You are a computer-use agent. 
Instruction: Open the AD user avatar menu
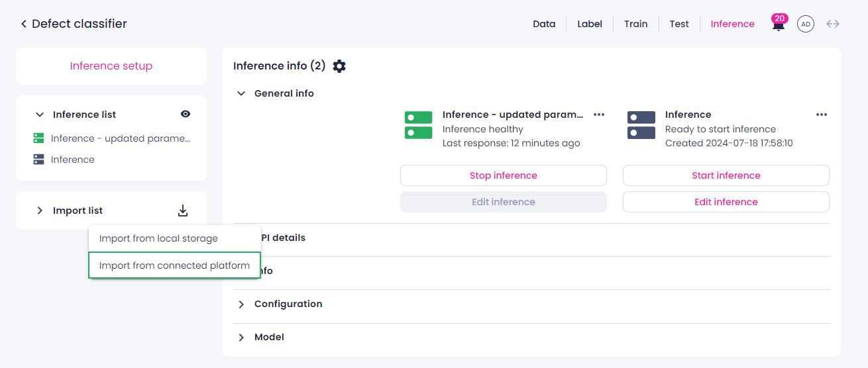pos(806,24)
